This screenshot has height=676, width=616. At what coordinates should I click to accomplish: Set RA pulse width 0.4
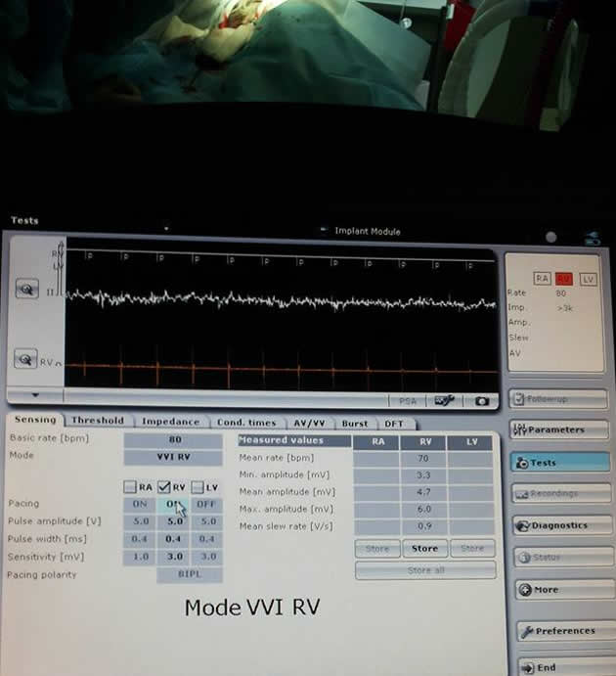click(x=140, y=539)
